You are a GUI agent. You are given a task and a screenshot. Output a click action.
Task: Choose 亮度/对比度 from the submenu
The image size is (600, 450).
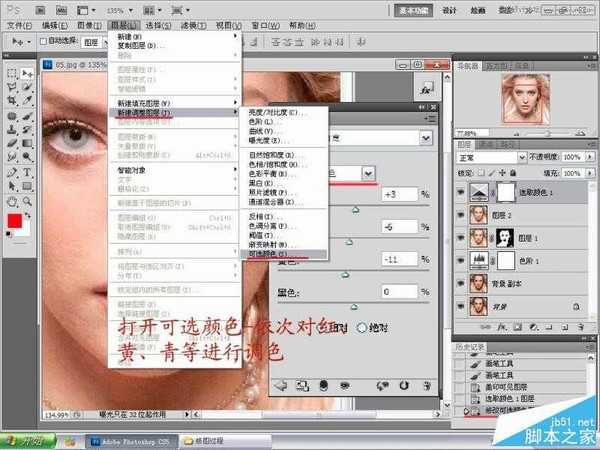click(x=284, y=112)
